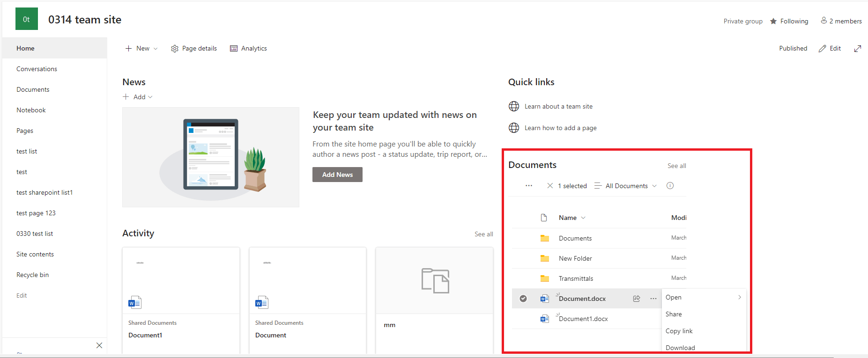Open the details pane info icon
Viewport: 868px width, 358px height.
[670, 186]
